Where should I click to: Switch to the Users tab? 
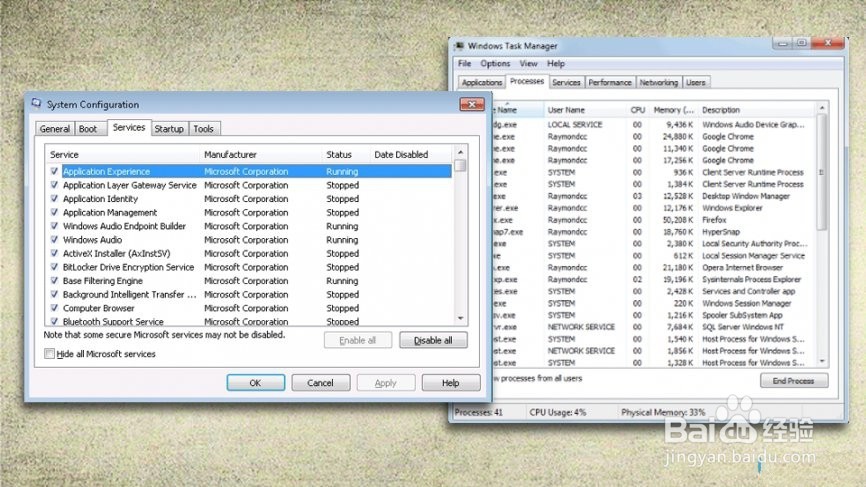695,82
